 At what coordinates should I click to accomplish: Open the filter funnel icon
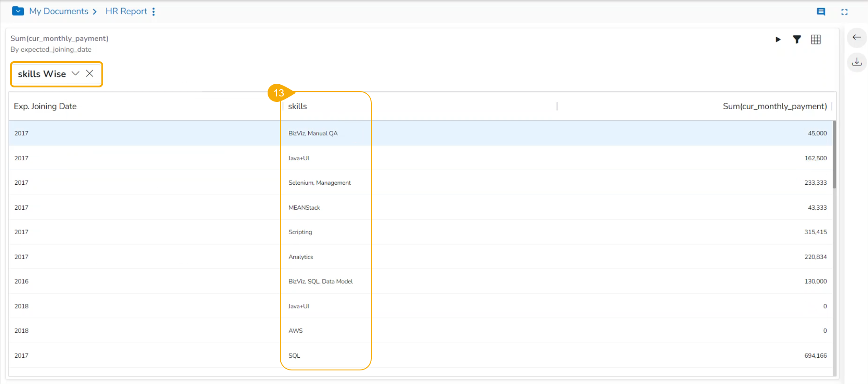(797, 39)
